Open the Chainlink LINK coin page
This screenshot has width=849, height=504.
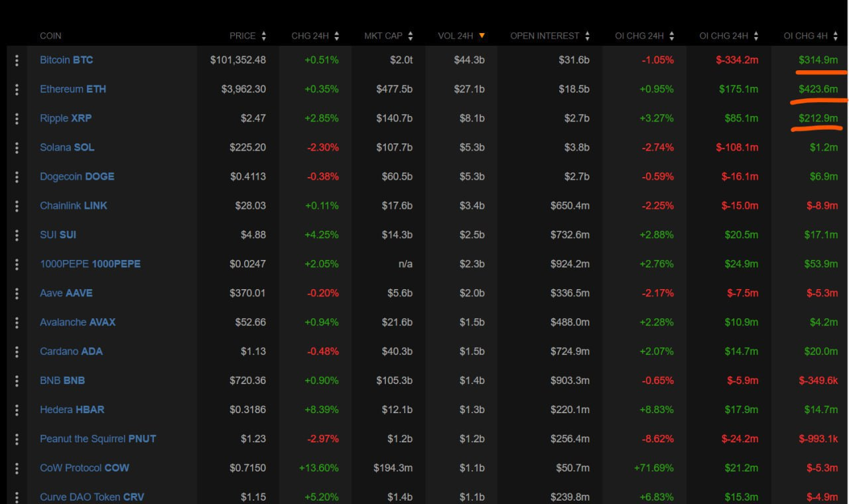(x=74, y=206)
